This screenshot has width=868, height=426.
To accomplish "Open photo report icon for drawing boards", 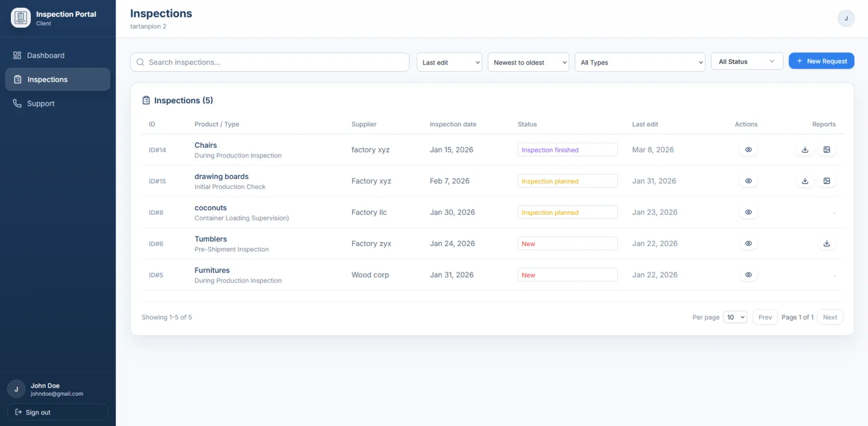I will point(826,181).
